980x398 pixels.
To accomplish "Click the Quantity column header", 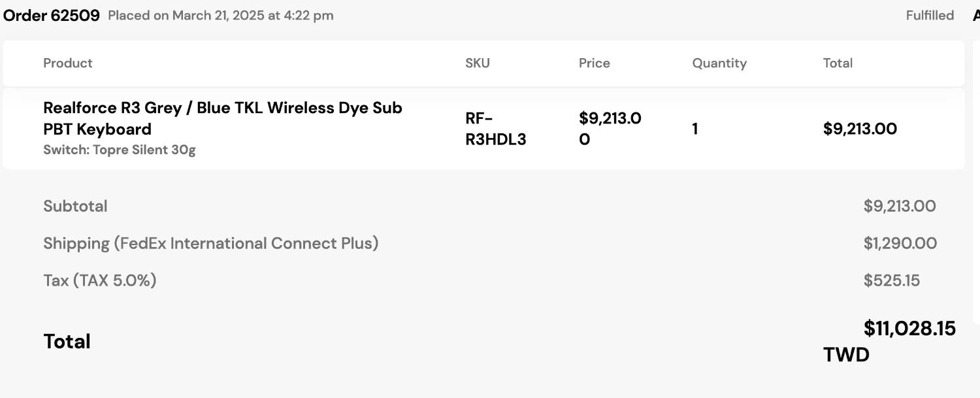I will pyautogui.click(x=719, y=63).
